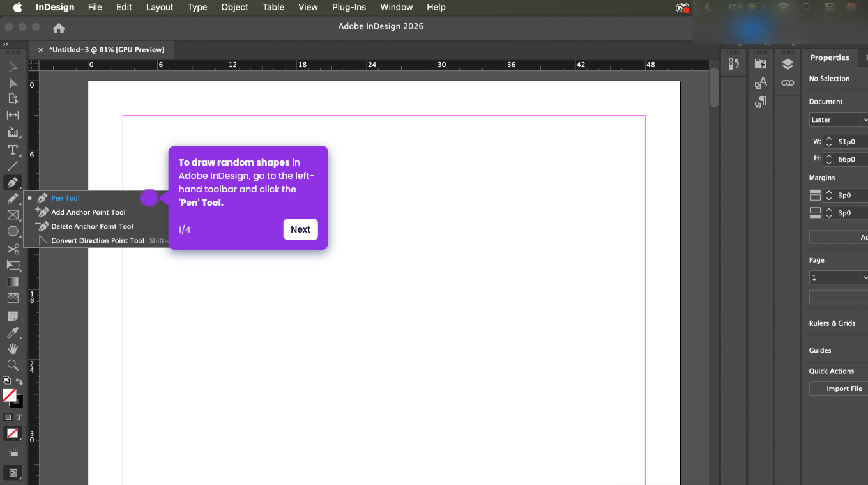Select the Pencil tool
This screenshot has height=485, width=868.
pos(13,199)
